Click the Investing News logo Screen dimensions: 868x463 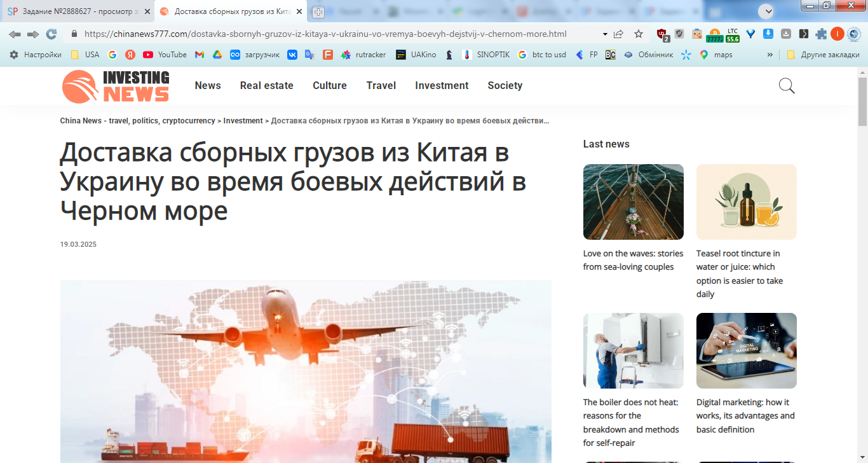(116, 86)
